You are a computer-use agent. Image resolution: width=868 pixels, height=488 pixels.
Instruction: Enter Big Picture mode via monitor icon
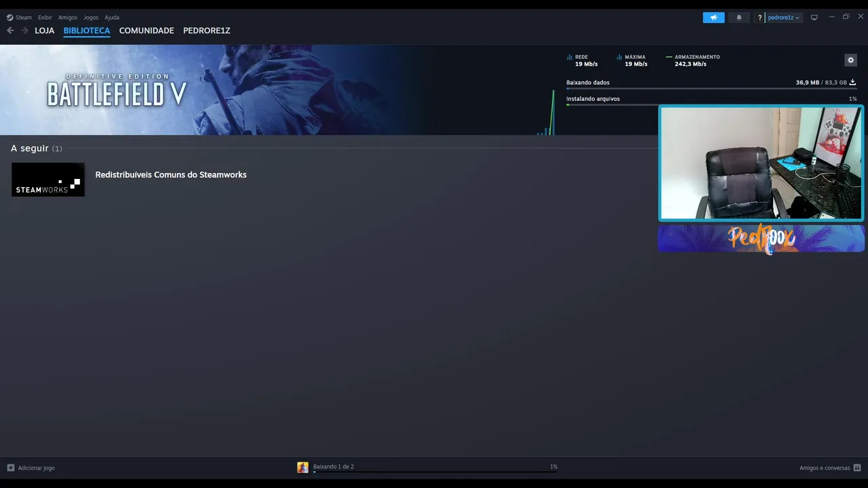(x=814, y=18)
